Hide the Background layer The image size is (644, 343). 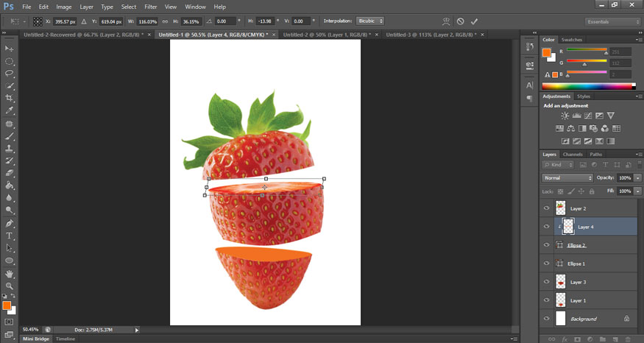coord(546,319)
